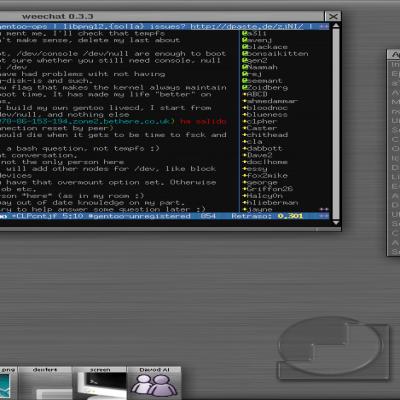Screen dimensions: 400x400
Task: Select nick +fox2mike in nicklist
Action: (x=265, y=175)
